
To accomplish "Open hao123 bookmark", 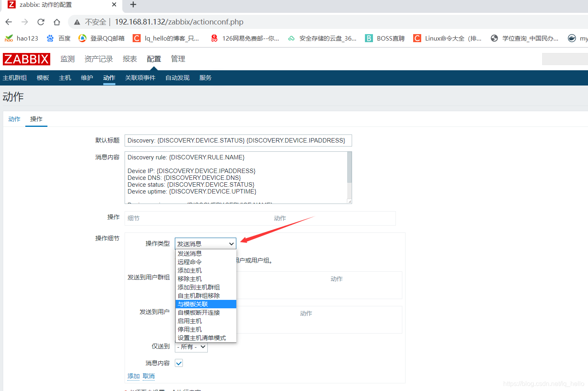I will pos(21,38).
